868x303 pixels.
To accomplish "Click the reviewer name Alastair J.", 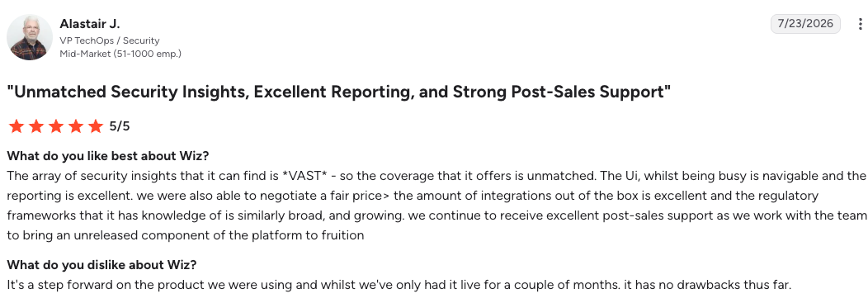I will click(90, 24).
